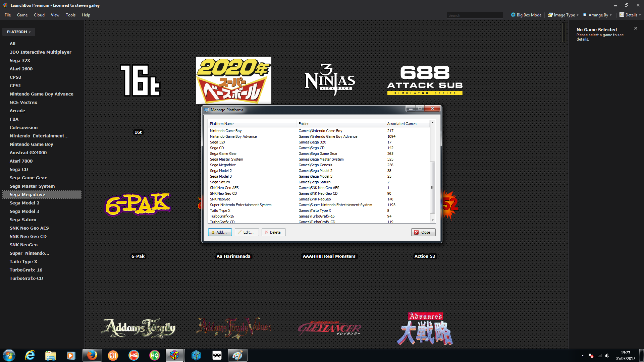Open the Help menu
Viewport: 644px width, 362px height.
click(86, 15)
